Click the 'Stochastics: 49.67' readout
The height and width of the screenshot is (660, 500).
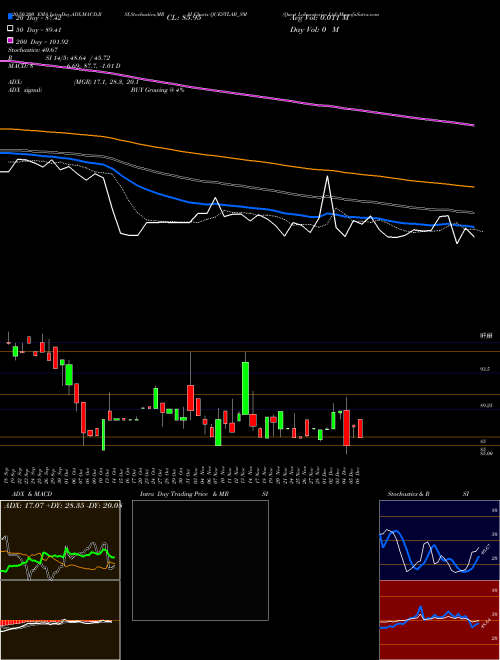[x=33, y=50]
